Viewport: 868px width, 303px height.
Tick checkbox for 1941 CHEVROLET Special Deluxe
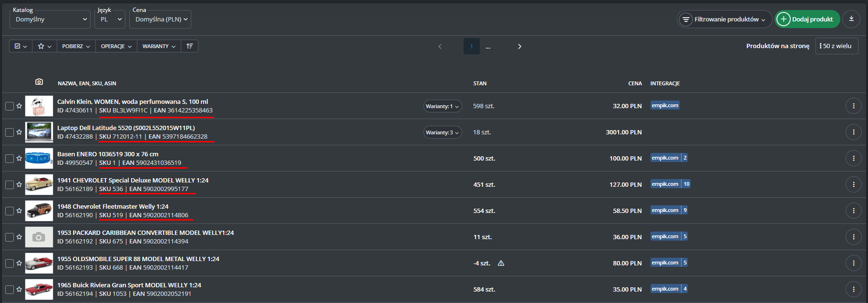coord(10,184)
